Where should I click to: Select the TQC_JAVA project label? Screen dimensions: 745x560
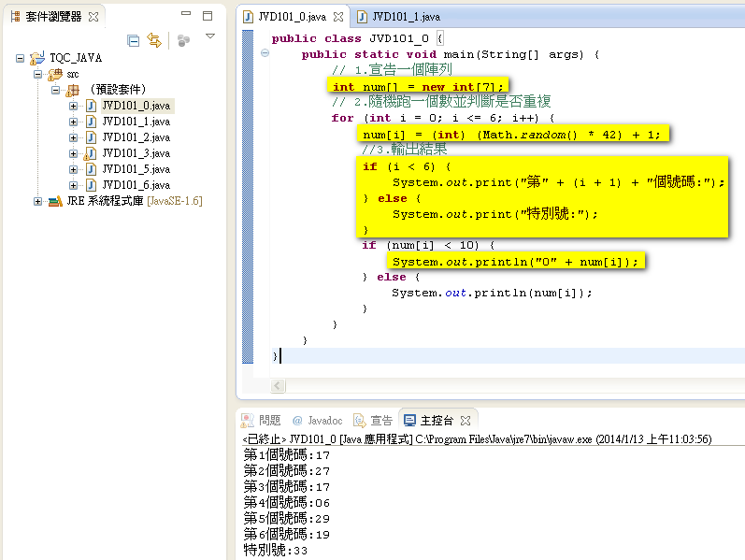(76, 58)
